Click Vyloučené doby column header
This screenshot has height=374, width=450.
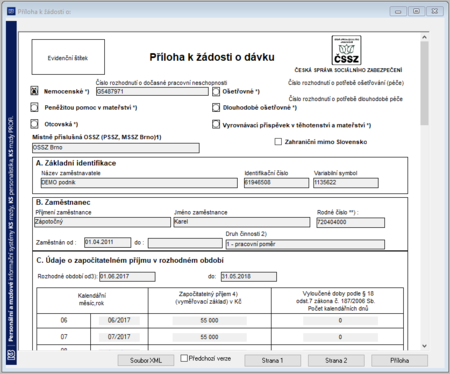338,301
